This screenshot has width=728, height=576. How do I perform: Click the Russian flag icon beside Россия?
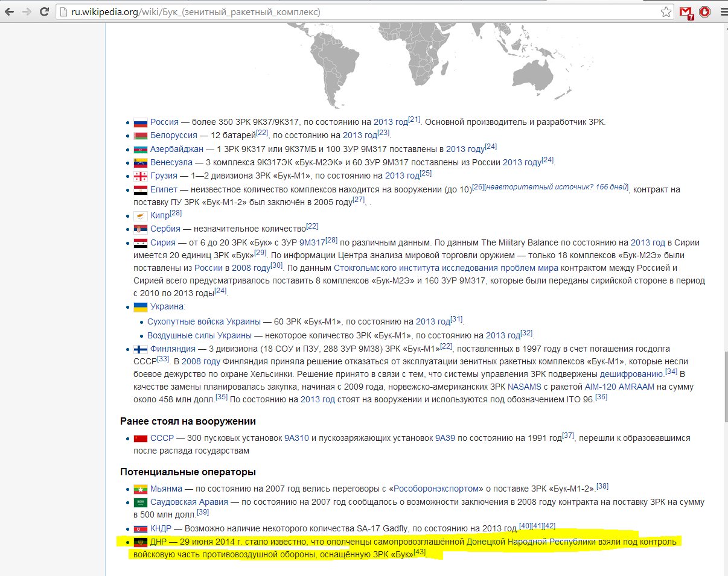click(140, 122)
